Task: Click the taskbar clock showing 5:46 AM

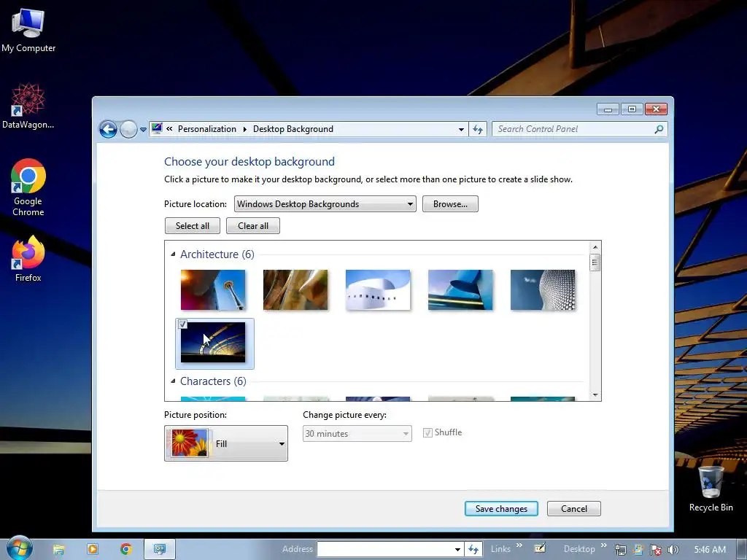Action: (710, 550)
